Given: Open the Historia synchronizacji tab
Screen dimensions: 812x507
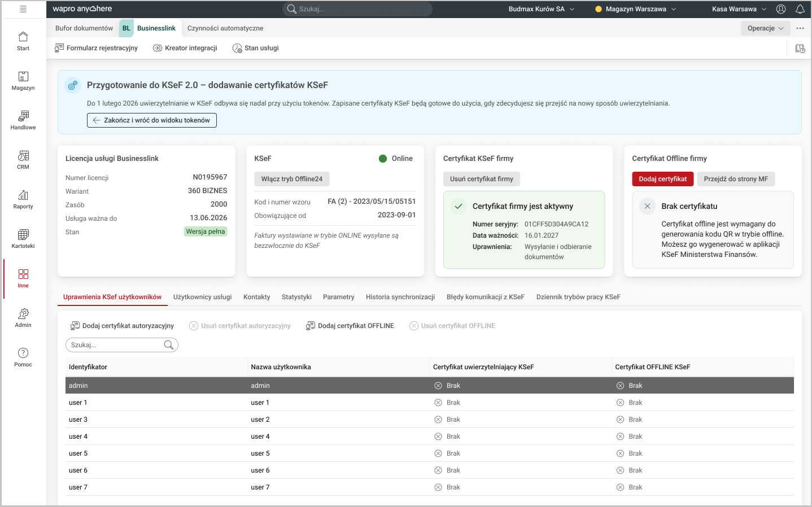Looking at the screenshot, I should pos(400,297).
